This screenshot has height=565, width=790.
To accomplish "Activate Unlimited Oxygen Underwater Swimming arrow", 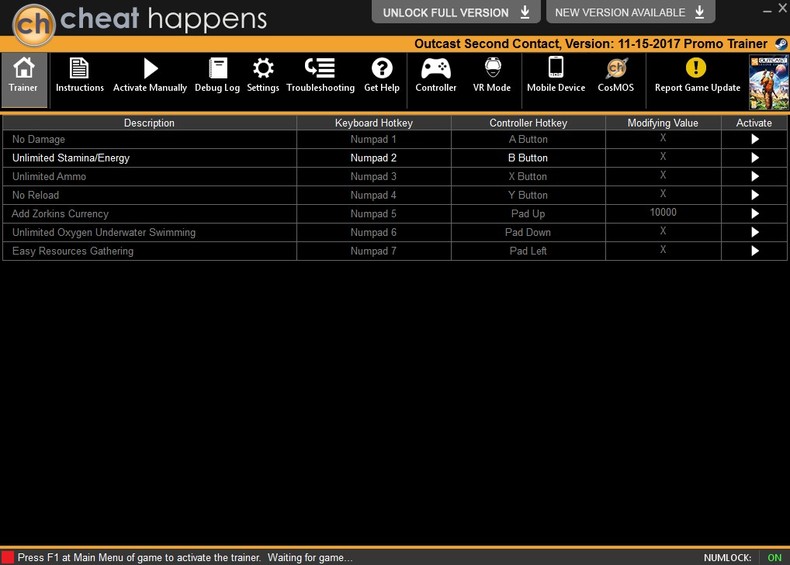I will (x=755, y=232).
